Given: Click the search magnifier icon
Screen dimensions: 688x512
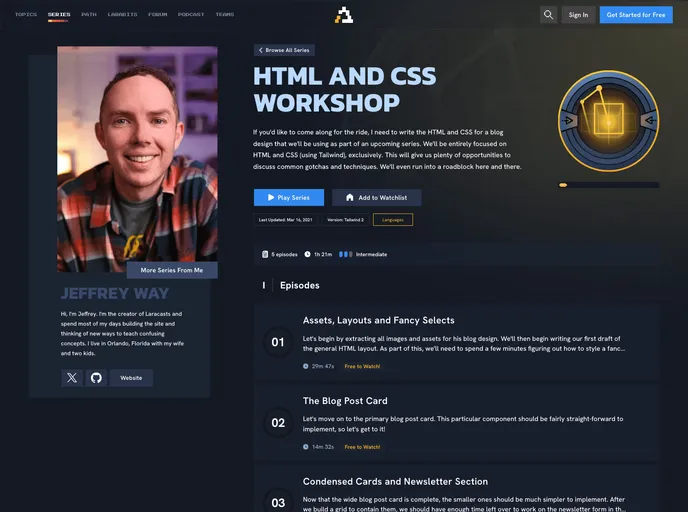Looking at the screenshot, I should [x=548, y=14].
